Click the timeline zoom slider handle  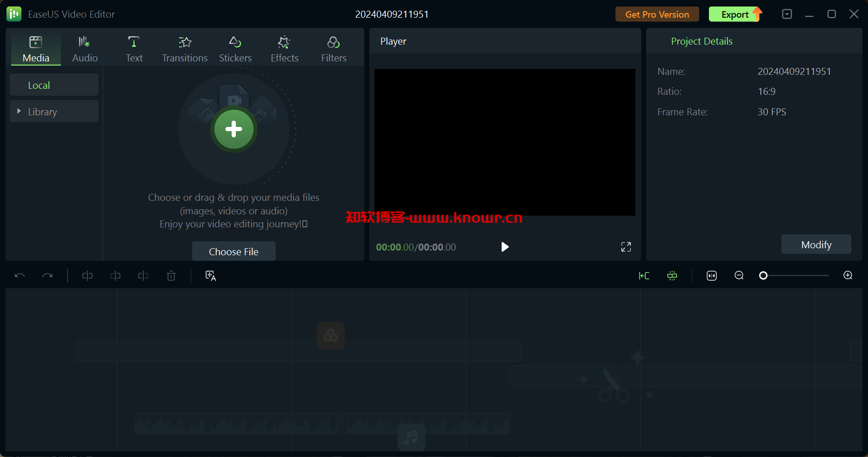(763, 276)
